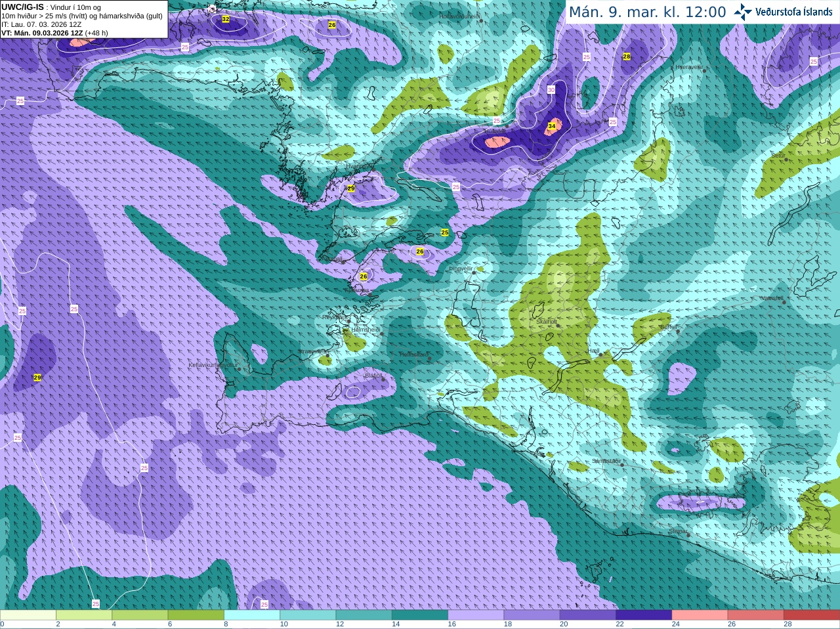Select the Hólmsheiði station label
Screen dimensions: 840x629
click(366, 330)
